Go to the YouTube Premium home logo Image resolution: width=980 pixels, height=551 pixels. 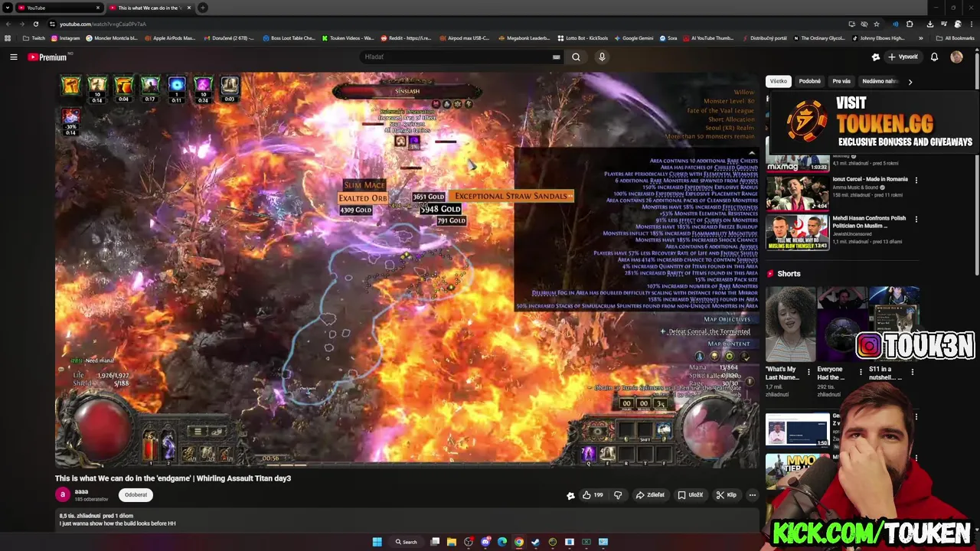coord(47,57)
